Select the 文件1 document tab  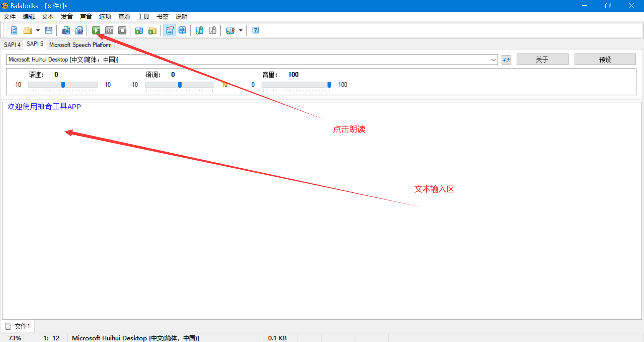[x=18, y=326]
